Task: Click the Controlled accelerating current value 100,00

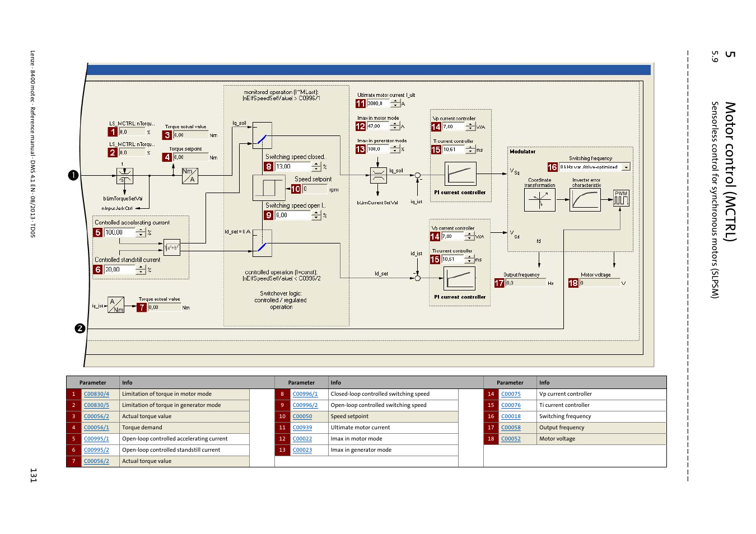Action: [120, 232]
